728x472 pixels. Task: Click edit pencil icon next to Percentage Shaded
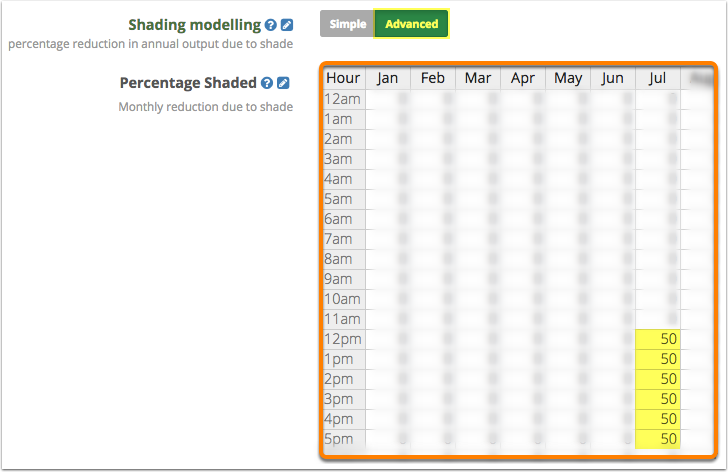(x=283, y=84)
